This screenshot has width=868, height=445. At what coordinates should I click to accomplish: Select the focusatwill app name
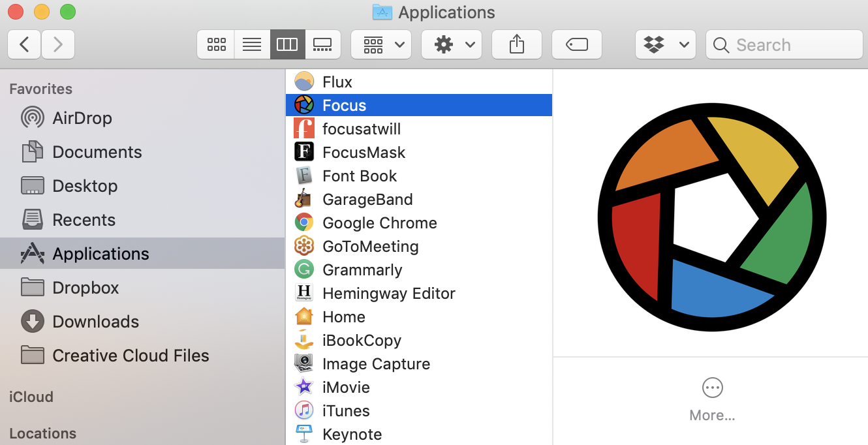362,129
